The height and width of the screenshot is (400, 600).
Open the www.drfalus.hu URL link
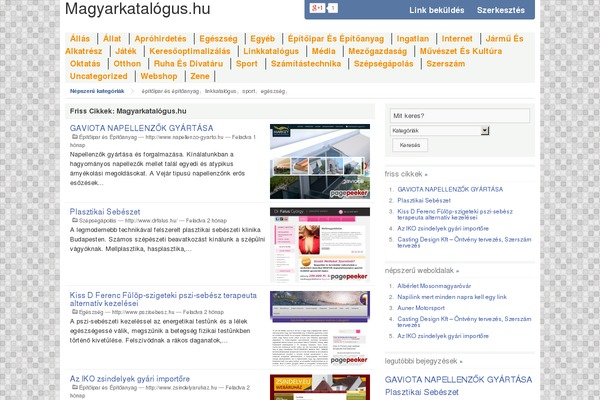151,221
